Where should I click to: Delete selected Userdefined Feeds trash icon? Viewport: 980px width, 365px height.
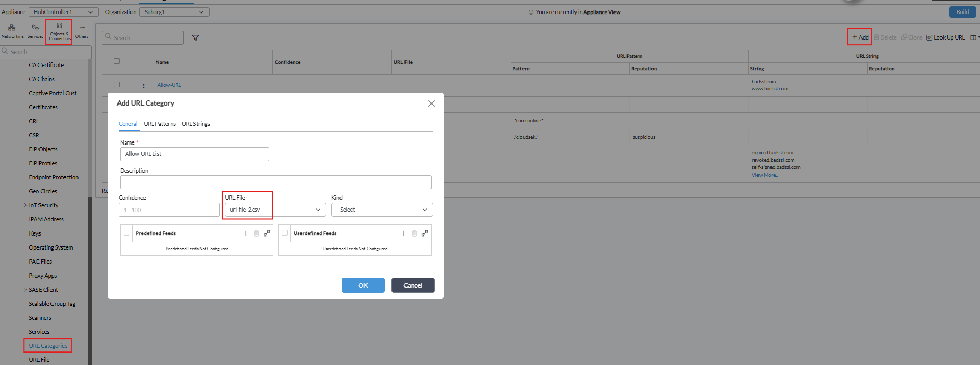coord(414,233)
